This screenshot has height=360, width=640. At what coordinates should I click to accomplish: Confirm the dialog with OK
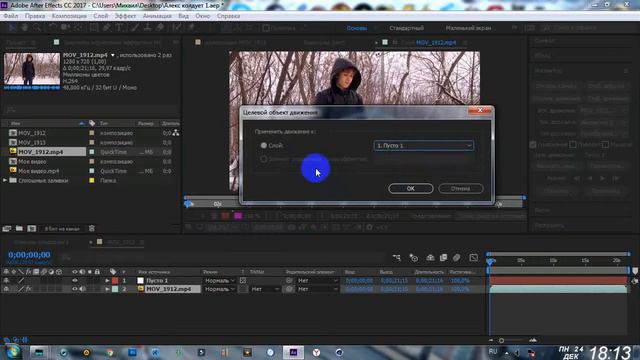pos(411,189)
